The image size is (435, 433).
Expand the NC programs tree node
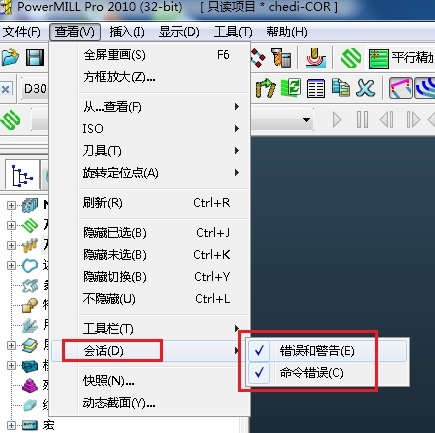11,205
